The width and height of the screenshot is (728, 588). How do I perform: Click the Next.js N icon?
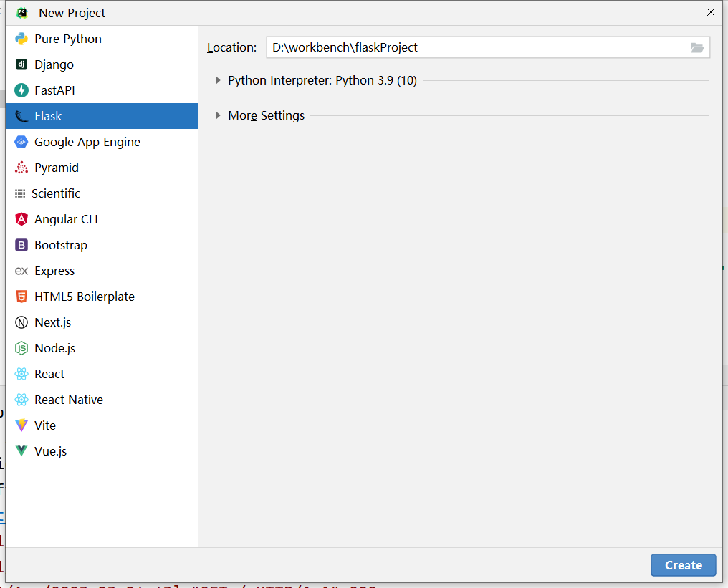pyautogui.click(x=21, y=322)
